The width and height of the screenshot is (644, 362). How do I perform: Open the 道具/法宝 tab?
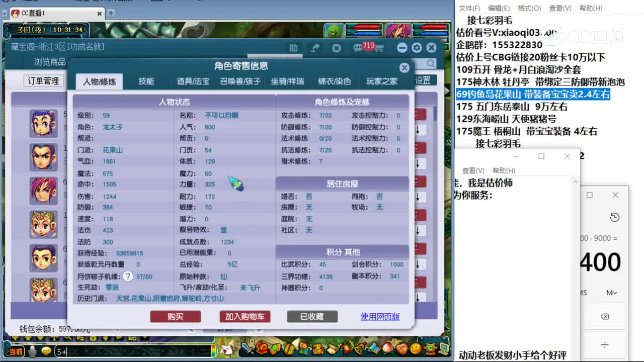tap(193, 81)
